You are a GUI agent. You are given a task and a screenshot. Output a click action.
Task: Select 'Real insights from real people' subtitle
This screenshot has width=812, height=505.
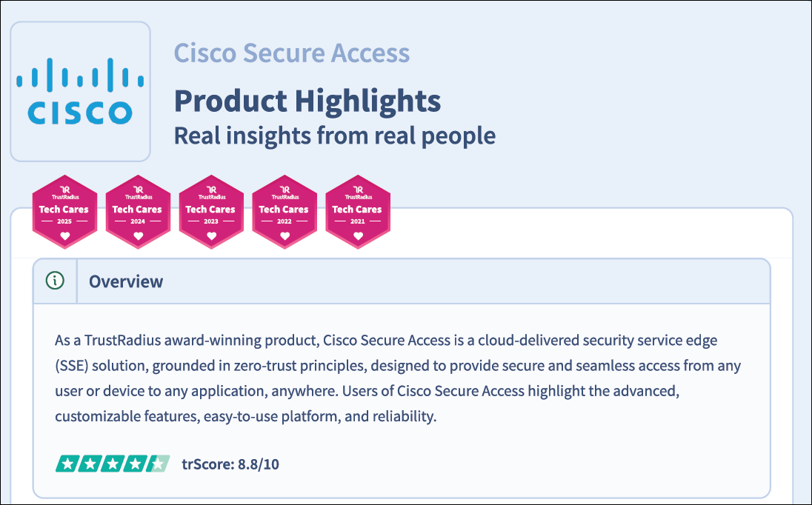334,136
